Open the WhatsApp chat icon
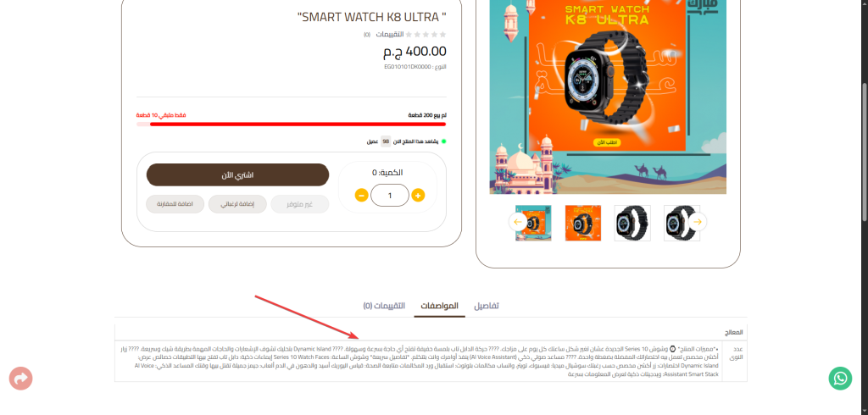The width and height of the screenshot is (868, 415). click(840, 379)
